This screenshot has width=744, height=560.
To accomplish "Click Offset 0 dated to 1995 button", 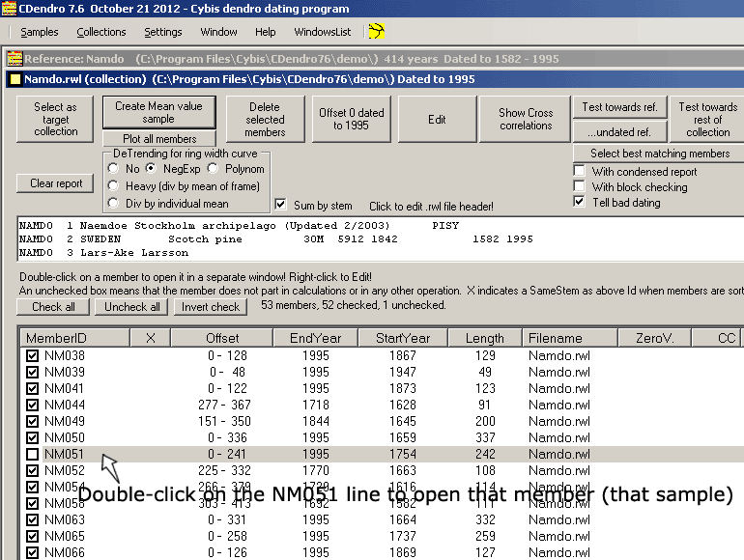I will click(x=351, y=119).
